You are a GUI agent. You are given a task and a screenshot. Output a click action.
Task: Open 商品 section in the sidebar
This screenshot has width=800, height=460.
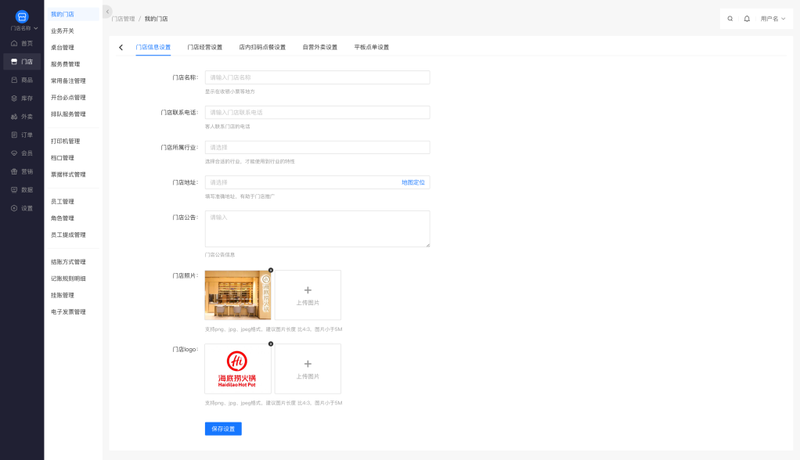click(x=22, y=80)
